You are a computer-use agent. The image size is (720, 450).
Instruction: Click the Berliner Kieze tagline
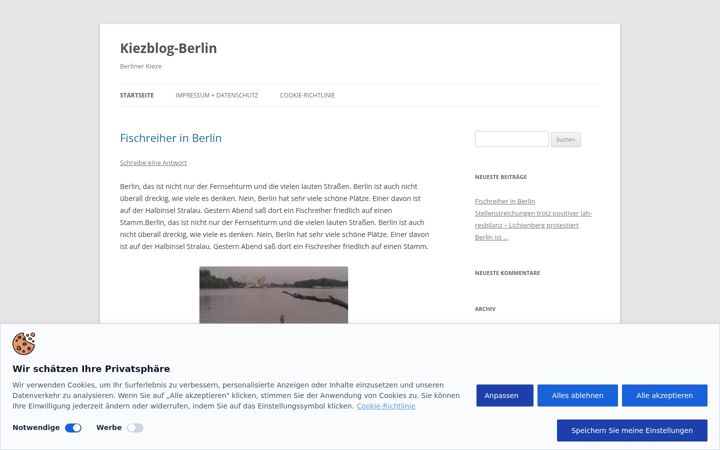click(141, 66)
